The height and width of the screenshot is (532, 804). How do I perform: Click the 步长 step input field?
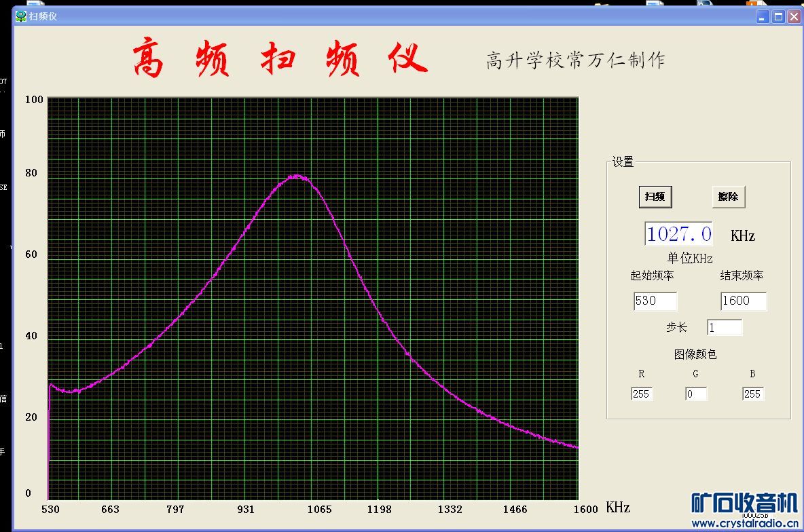point(725,328)
